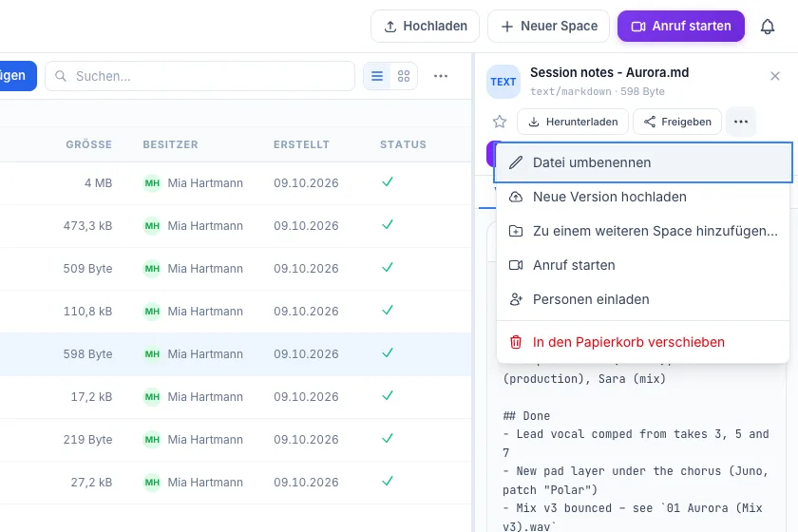The image size is (798, 532).
Task: Share the file with Freigeben
Action: (x=677, y=122)
